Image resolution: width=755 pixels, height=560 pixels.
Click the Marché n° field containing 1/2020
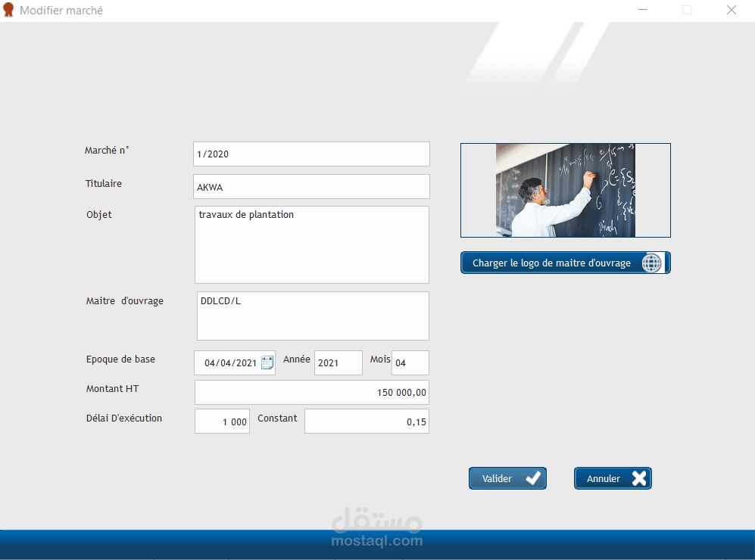[311, 154]
